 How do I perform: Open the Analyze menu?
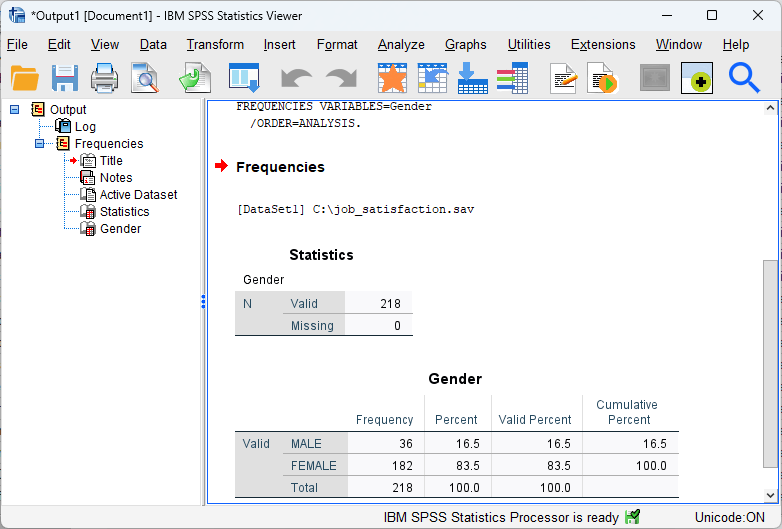(401, 44)
